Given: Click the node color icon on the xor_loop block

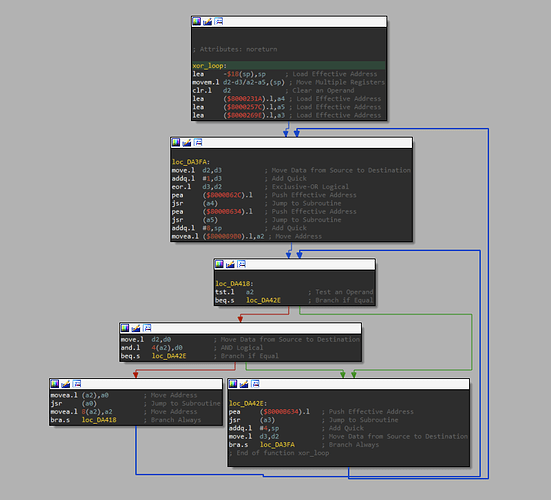Looking at the screenshot, I should (197, 21).
